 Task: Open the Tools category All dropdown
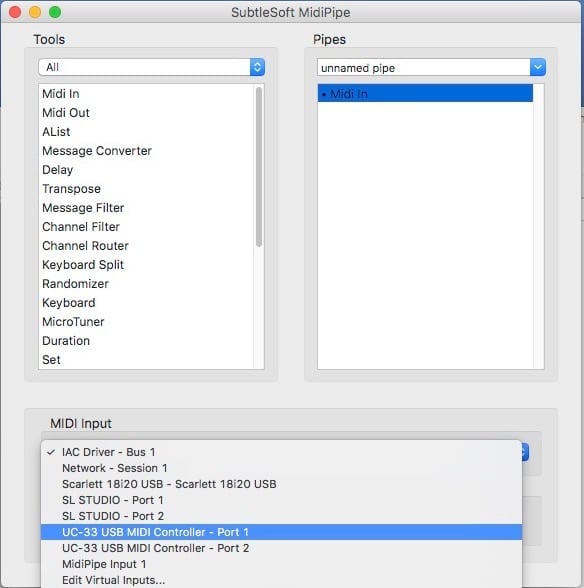(152, 67)
